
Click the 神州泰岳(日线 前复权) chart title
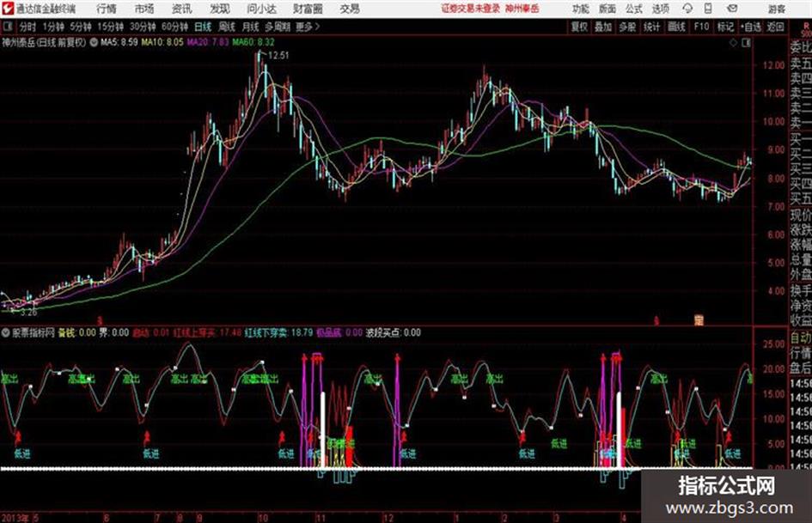tap(44, 42)
